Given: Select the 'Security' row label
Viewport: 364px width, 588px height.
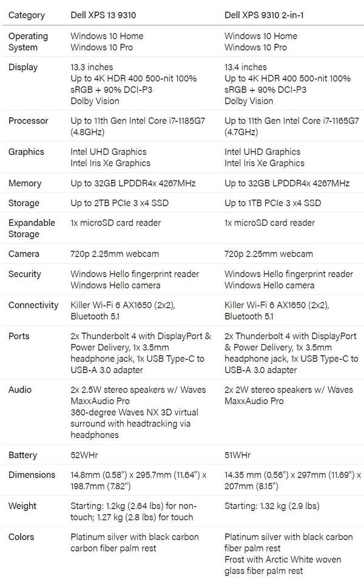Looking at the screenshot, I should coord(25,274).
